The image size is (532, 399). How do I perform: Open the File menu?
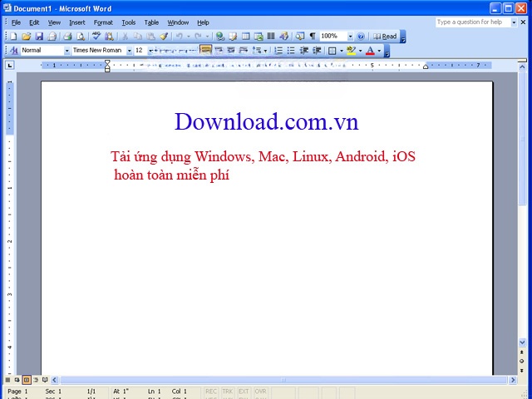pos(16,22)
